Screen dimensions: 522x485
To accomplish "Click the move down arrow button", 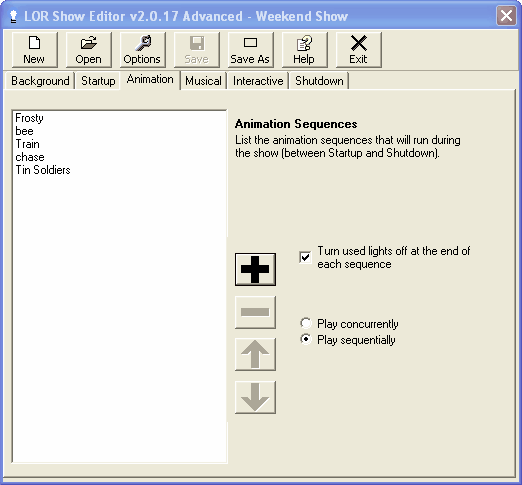I will click(255, 397).
